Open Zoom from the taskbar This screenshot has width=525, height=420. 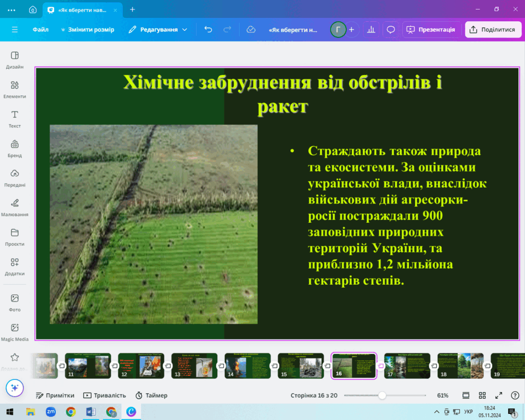51,412
